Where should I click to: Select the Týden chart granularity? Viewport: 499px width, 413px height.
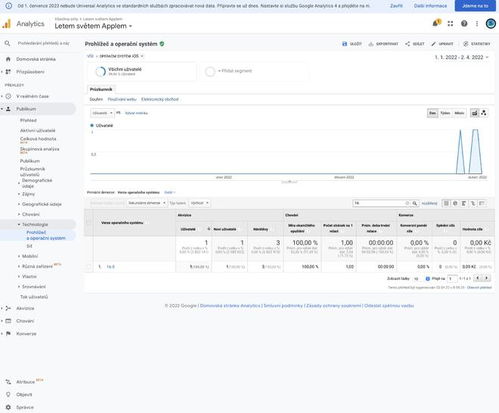pyautogui.click(x=445, y=113)
